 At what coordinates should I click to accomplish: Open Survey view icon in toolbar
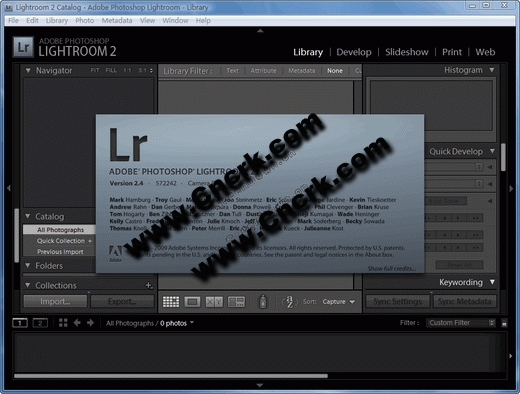coord(236,302)
